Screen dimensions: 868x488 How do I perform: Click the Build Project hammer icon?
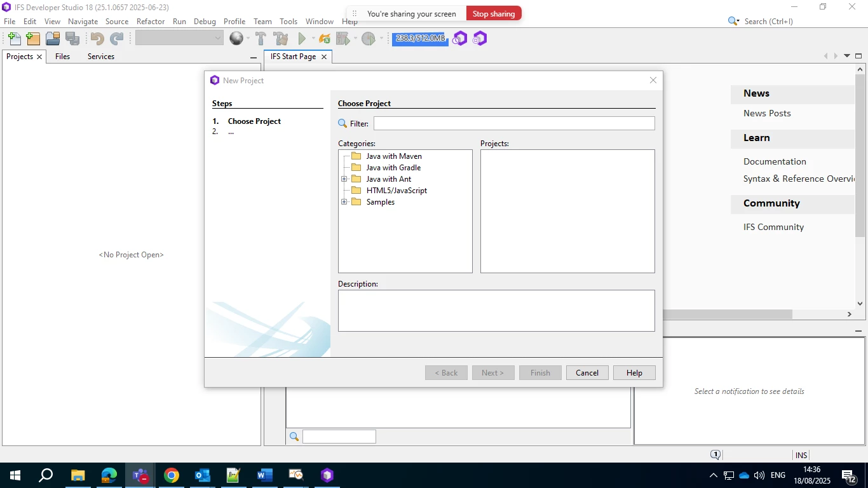pos(261,39)
